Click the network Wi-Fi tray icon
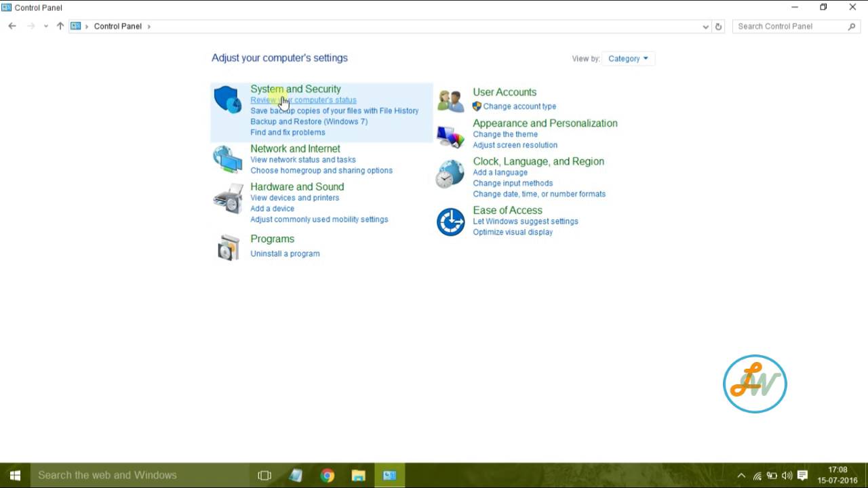This screenshot has height=488, width=868. click(757, 476)
